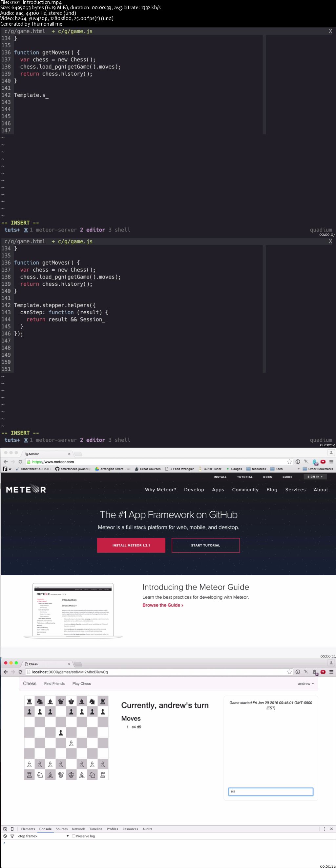The image size is (336, 868).
Task: Open the Why Meteor? navigation item
Action: pyautogui.click(x=160, y=490)
